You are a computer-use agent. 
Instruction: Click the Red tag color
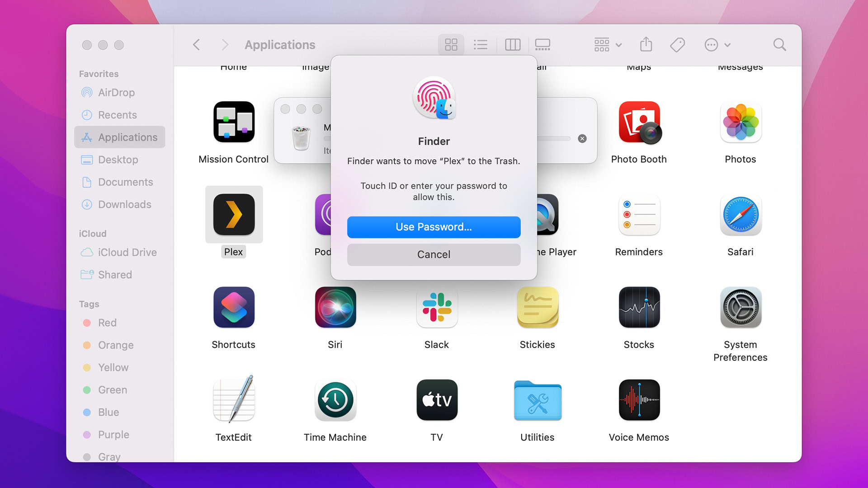coord(107,323)
